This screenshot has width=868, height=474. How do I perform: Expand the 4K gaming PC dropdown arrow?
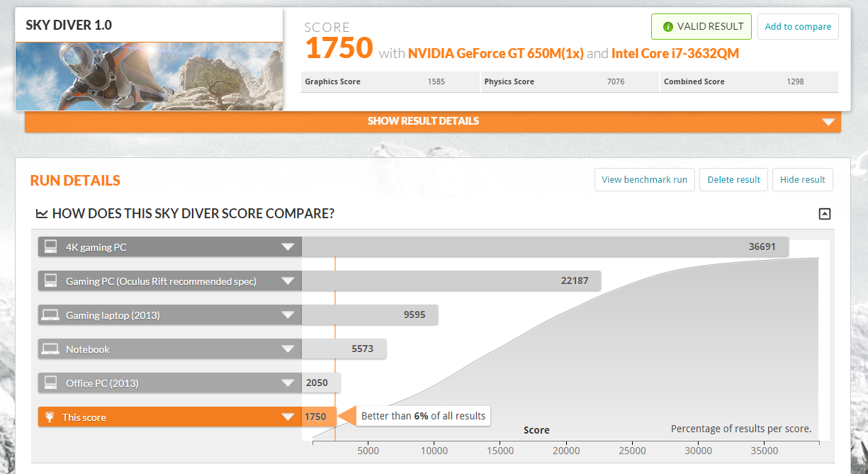287,247
